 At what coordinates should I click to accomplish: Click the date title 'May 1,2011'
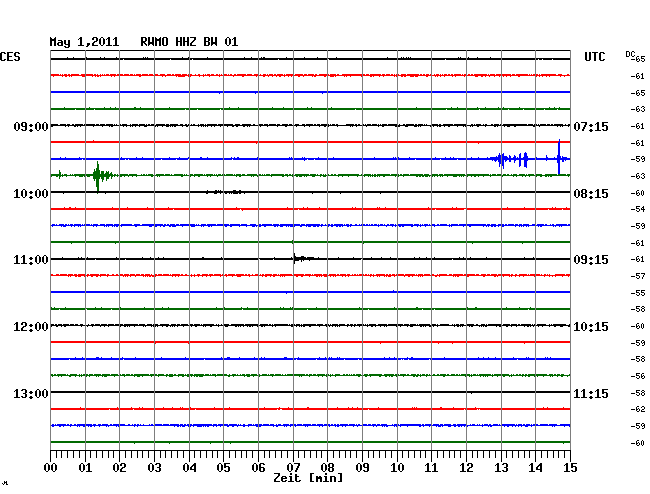point(84,42)
